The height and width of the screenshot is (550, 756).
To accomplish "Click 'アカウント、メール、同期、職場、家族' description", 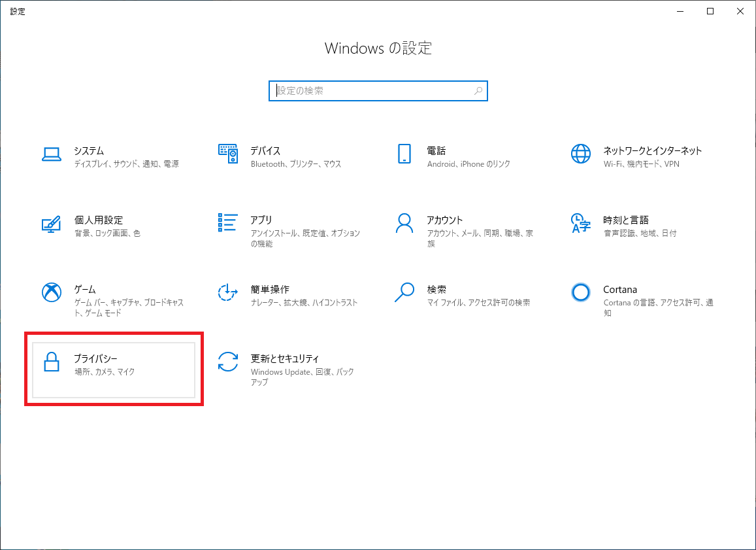I will (x=480, y=238).
